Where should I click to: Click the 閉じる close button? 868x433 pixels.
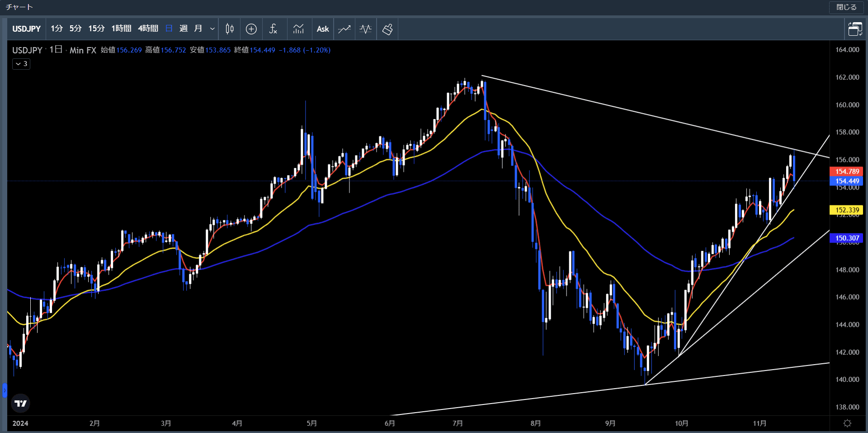(846, 7)
